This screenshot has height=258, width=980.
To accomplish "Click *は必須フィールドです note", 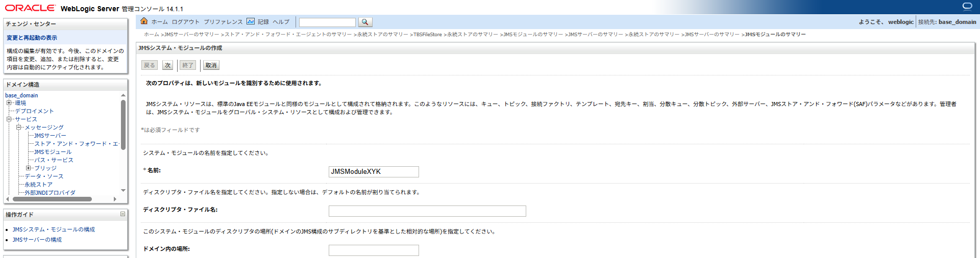I will click(170, 130).
